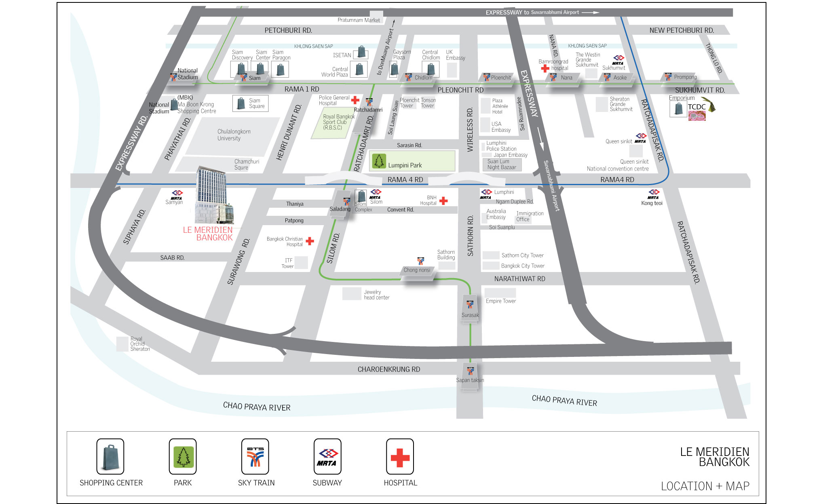Click the Nana BTS station icon
The image size is (840, 504).
point(553,77)
